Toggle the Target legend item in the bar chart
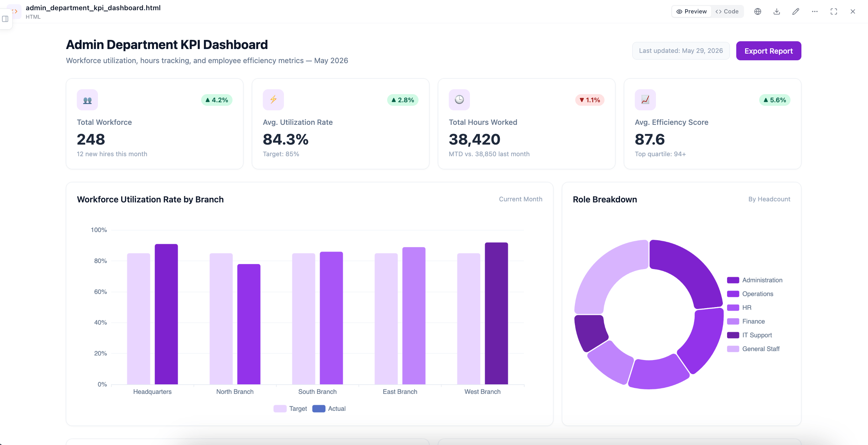 (x=290, y=409)
